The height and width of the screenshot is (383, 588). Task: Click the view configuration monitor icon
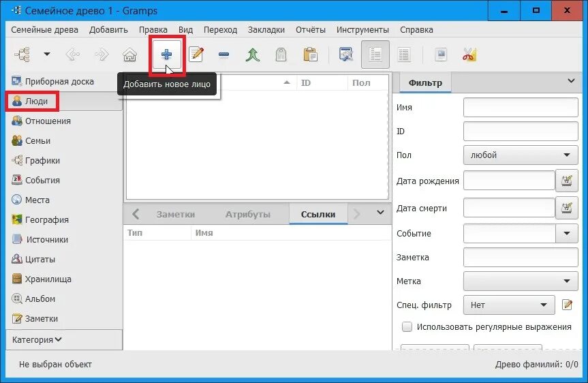pyautogui.click(x=345, y=55)
